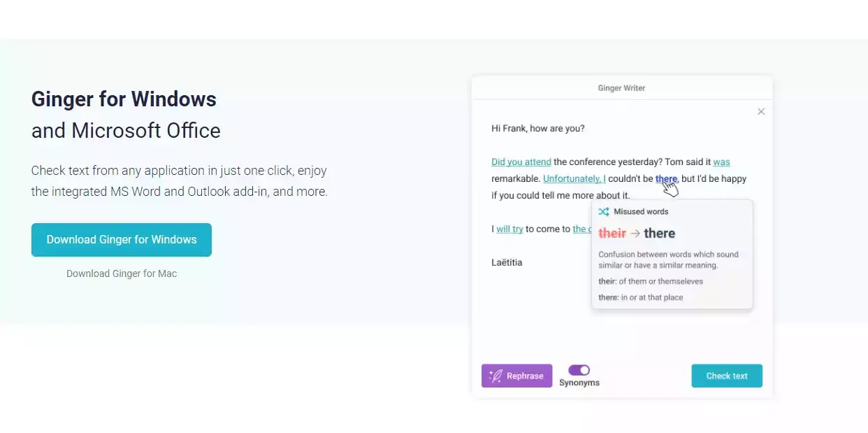Click the Synonyms label text

coord(579,383)
